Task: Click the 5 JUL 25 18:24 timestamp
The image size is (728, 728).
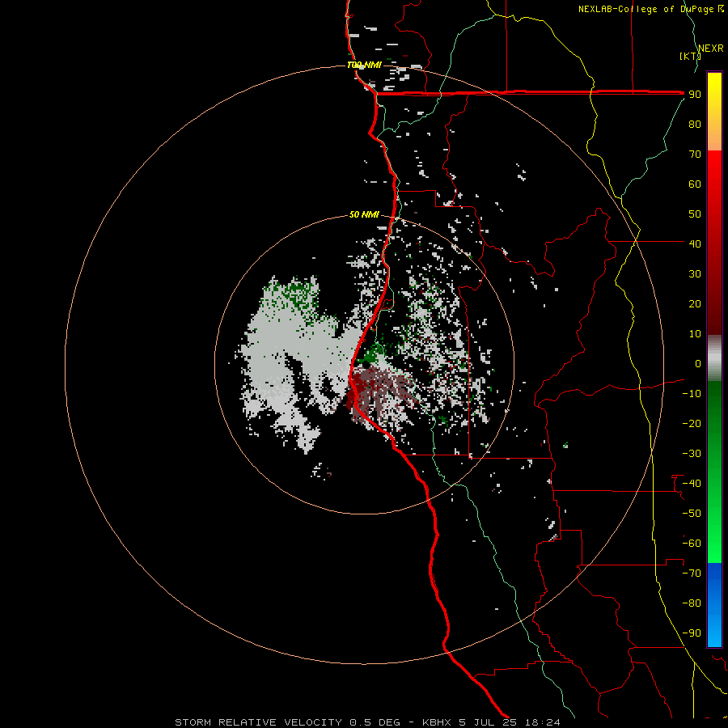Action: point(510,722)
